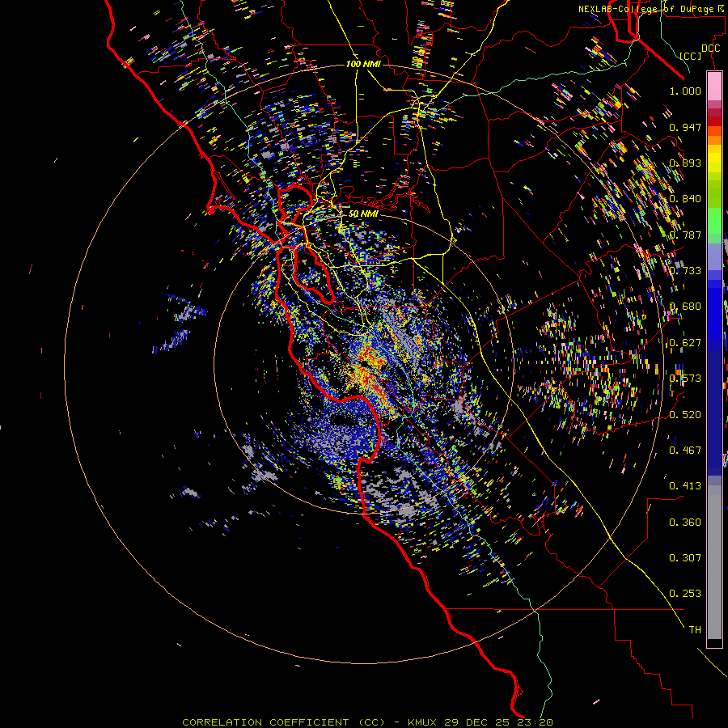Select the 0.627 scale value

pos(685,343)
